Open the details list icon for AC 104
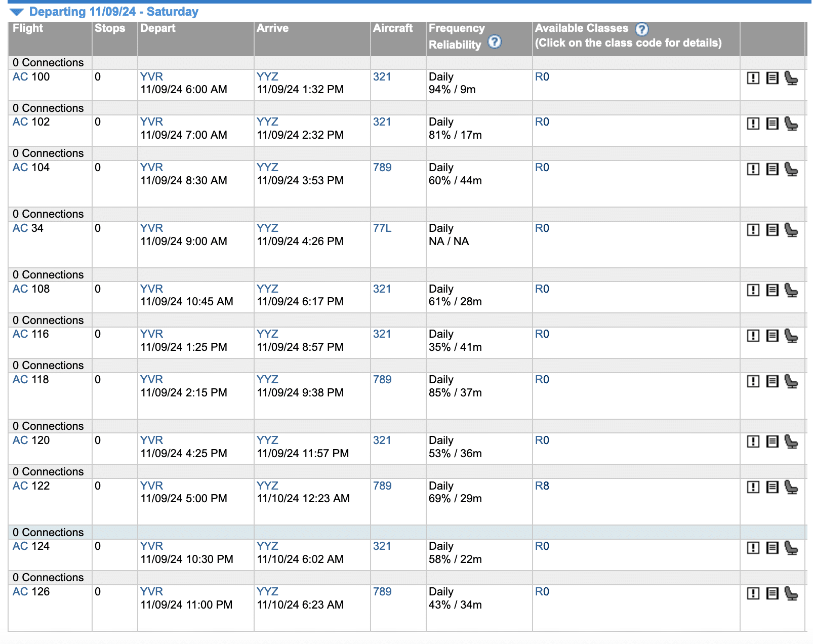The height and width of the screenshot is (644, 813). (772, 169)
